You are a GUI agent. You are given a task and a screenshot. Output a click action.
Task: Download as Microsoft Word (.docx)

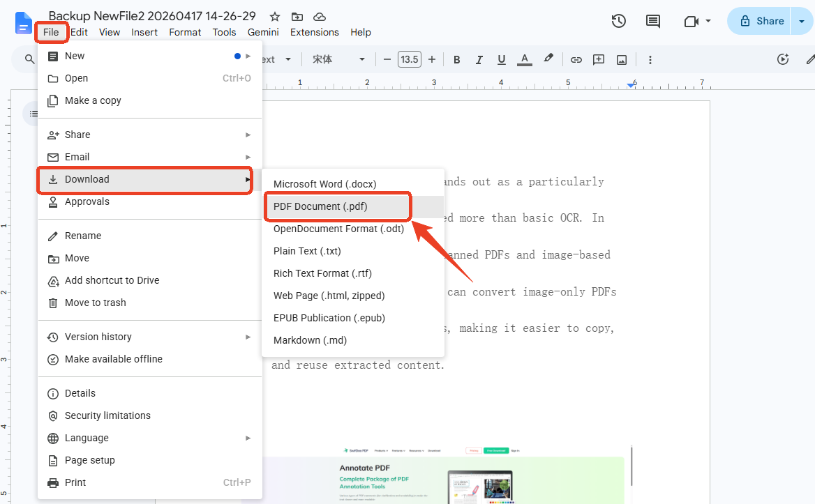(x=353, y=184)
